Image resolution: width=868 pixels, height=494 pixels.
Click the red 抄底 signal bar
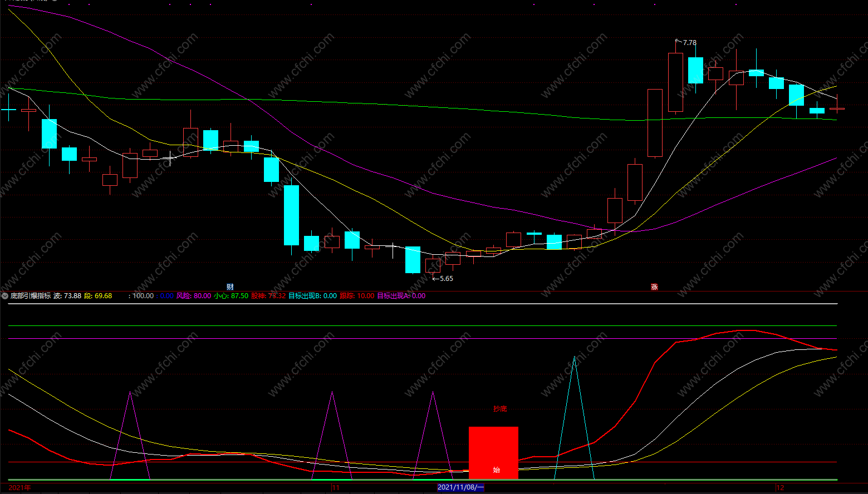(493, 453)
